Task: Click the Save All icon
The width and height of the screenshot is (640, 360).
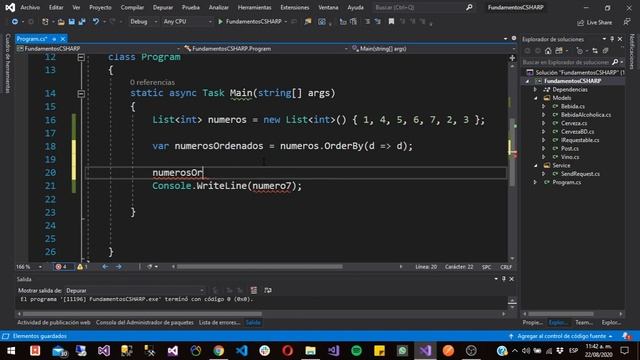Action: pyautogui.click(x=82, y=22)
